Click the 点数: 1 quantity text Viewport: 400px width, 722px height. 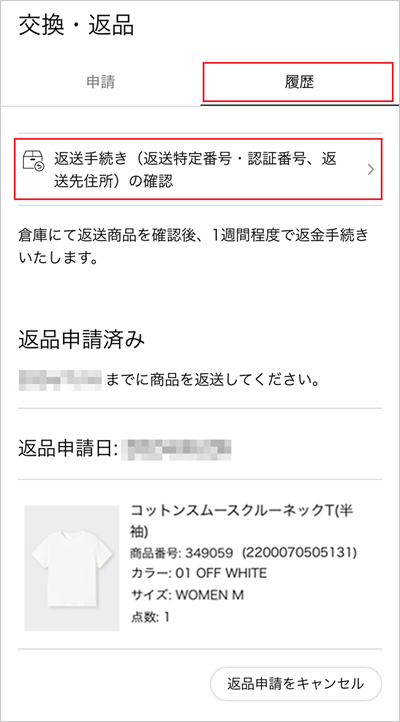(150, 617)
